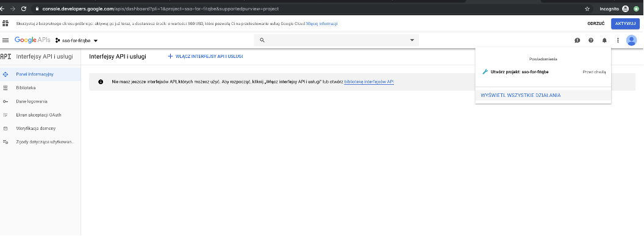
Task: Click the Powiadomienia panel heading
Action: pyautogui.click(x=543, y=59)
